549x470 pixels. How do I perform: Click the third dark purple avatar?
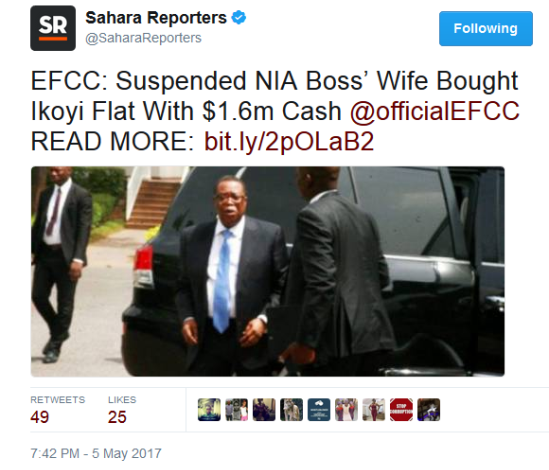[264, 409]
